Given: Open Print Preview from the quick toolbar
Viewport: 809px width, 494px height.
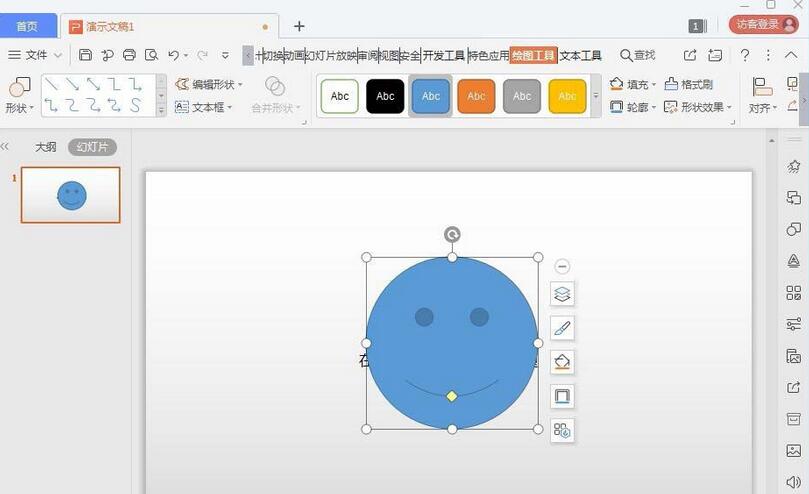Looking at the screenshot, I should pos(151,55).
